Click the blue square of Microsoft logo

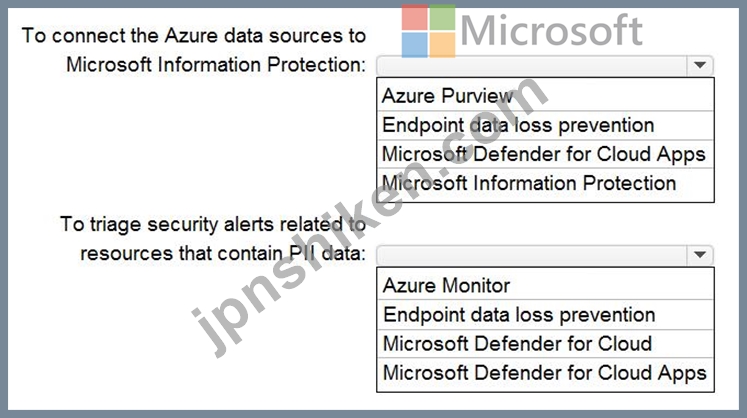414,45
